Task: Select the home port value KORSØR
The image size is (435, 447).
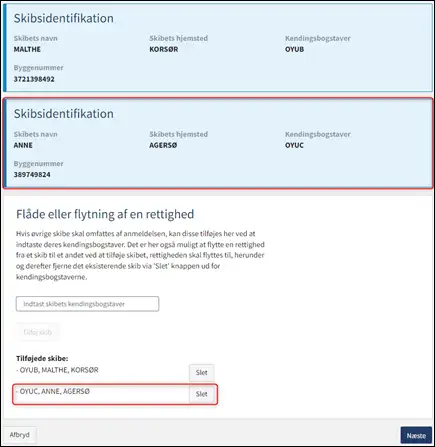Action: pos(164,49)
